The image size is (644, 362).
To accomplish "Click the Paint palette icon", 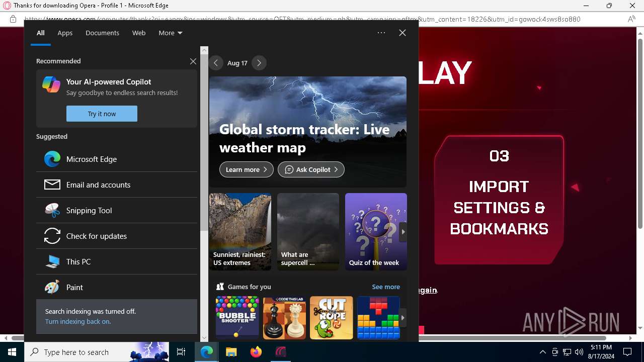I will [x=52, y=287].
